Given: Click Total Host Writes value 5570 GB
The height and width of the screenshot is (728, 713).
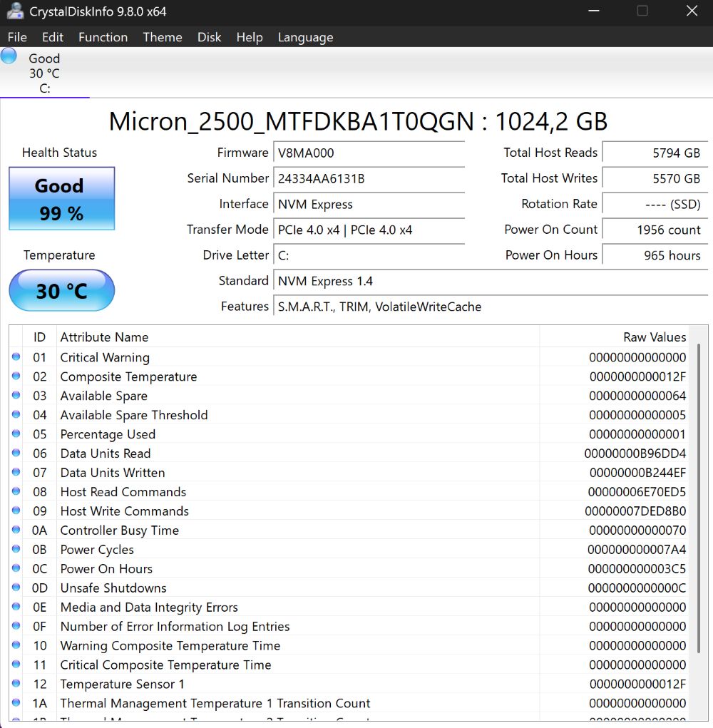Looking at the screenshot, I should click(x=655, y=178).
